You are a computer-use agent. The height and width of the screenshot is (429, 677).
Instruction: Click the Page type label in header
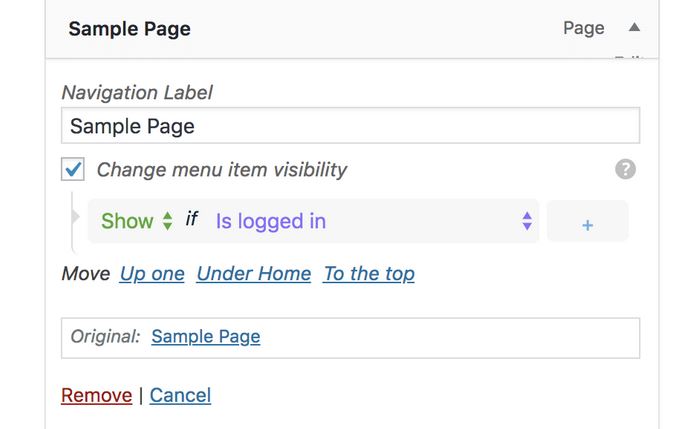(584, 28)
